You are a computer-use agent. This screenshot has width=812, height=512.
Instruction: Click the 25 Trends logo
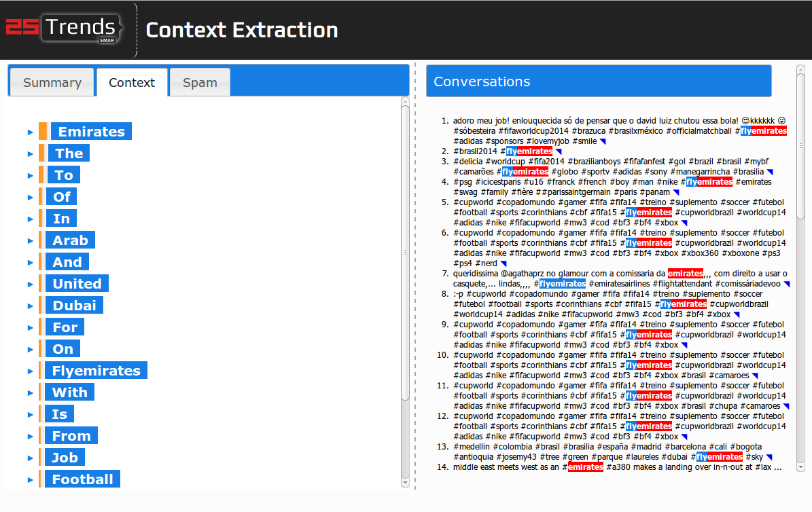coord(65,29)
